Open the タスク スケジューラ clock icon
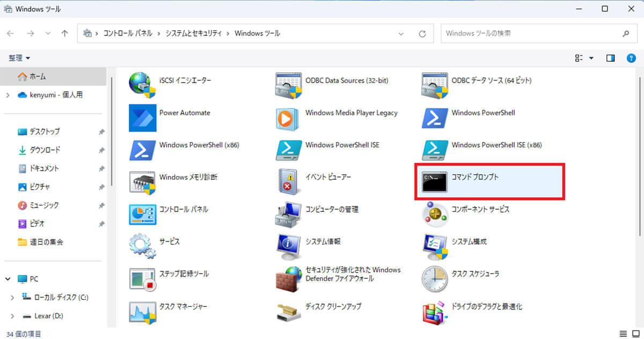 click(435, 279)
